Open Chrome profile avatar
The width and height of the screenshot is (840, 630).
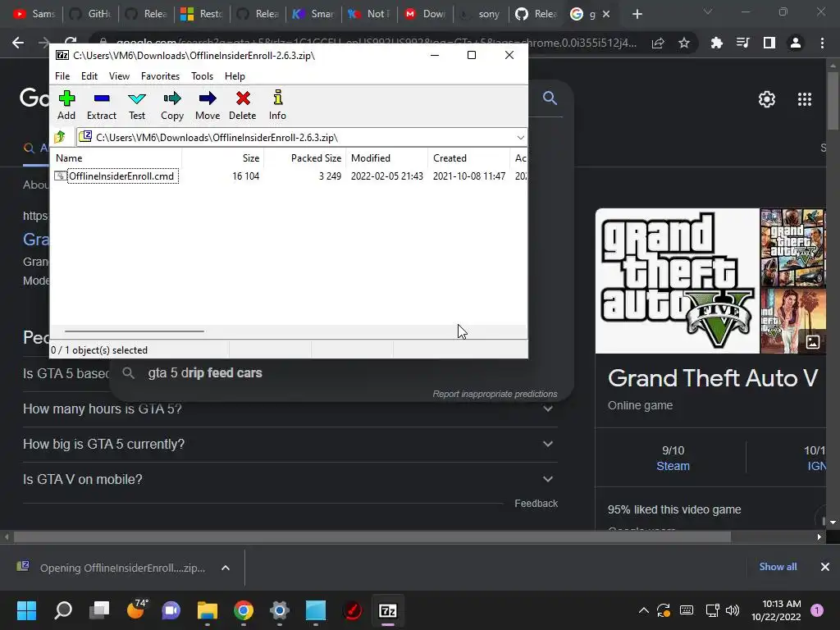796,43
